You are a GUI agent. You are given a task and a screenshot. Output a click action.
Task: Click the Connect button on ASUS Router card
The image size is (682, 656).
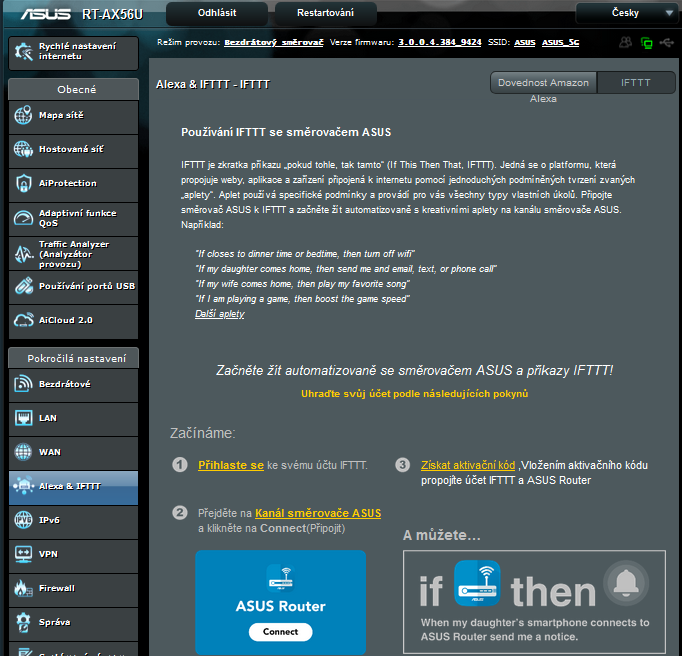point(280,632)
